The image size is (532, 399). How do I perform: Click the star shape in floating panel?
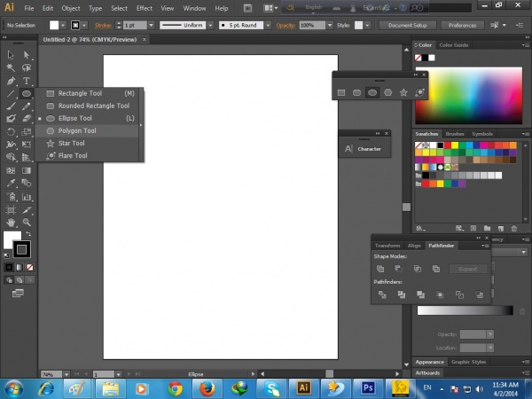pyautogui.click(x=403, y=92)
